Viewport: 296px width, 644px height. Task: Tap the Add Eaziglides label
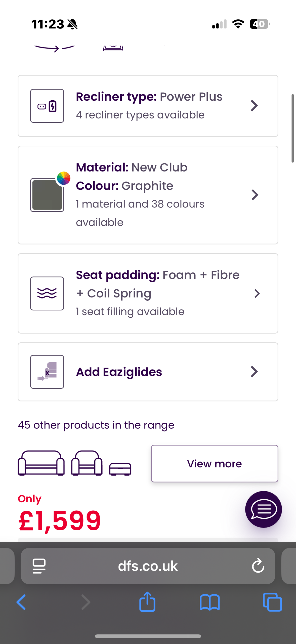coord(119,372)
